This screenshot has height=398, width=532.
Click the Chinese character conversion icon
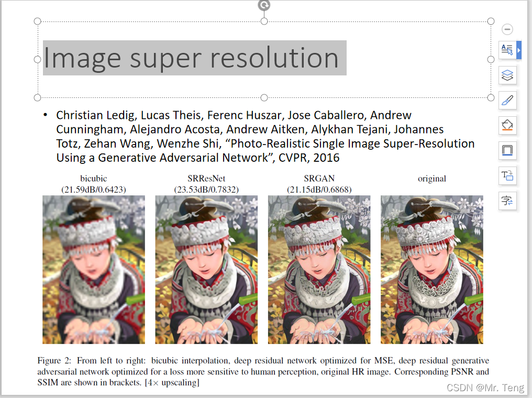coord(507,201)
